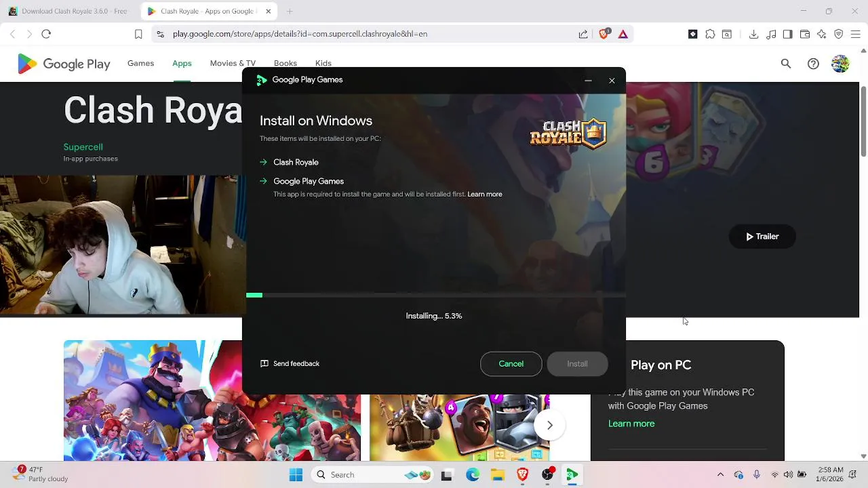Click the Brave Shields lion icon in address bar
The width and height of the screenshot is (868, 488).
pyautogui.click(x=604, y=34)
